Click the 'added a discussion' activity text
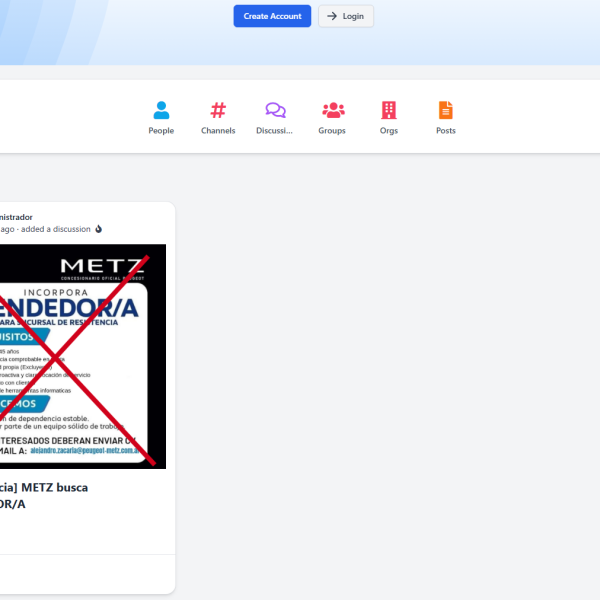Image resolution: width=600 pixels, height=600 pixels. (x=55, y=229)
